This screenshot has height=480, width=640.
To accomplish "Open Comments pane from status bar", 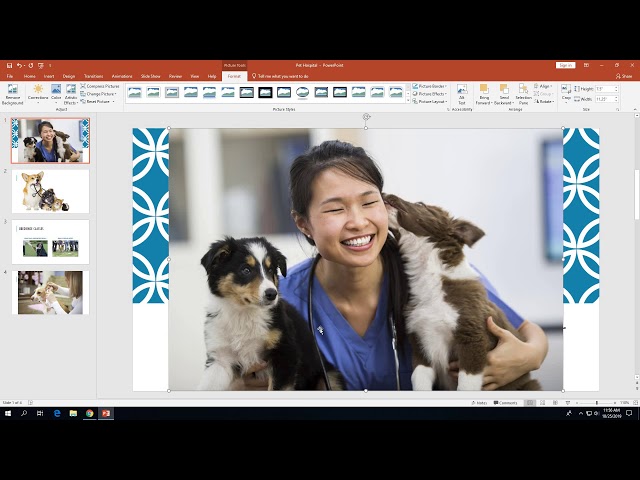I will pos(505,402).
